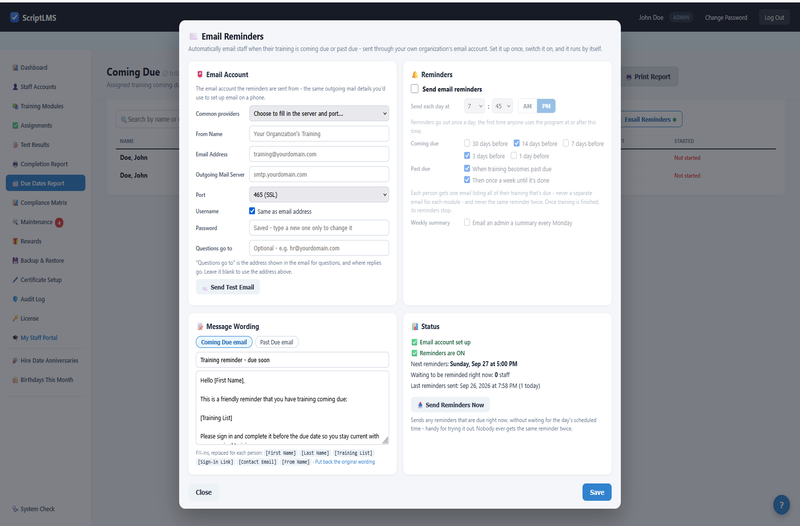The image size is (800, 526).
Task: Click the email subject line field
Action: (x=292, y=360)
